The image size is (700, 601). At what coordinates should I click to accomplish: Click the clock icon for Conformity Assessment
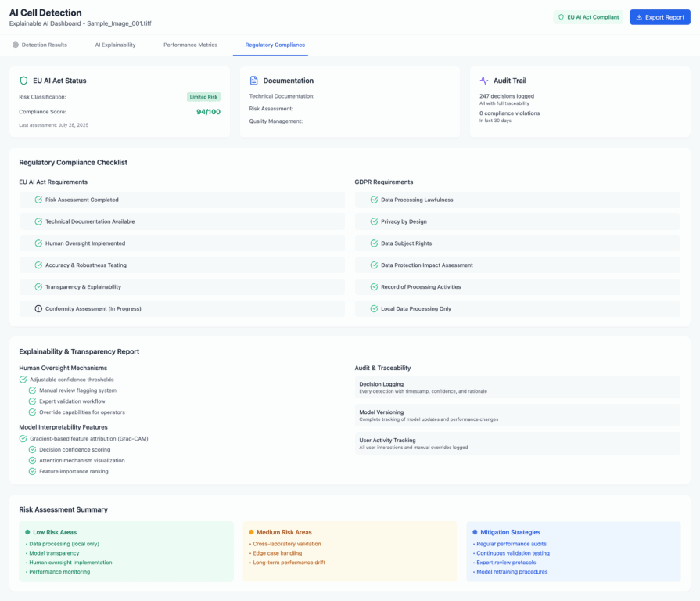click(x=38, y=309)
